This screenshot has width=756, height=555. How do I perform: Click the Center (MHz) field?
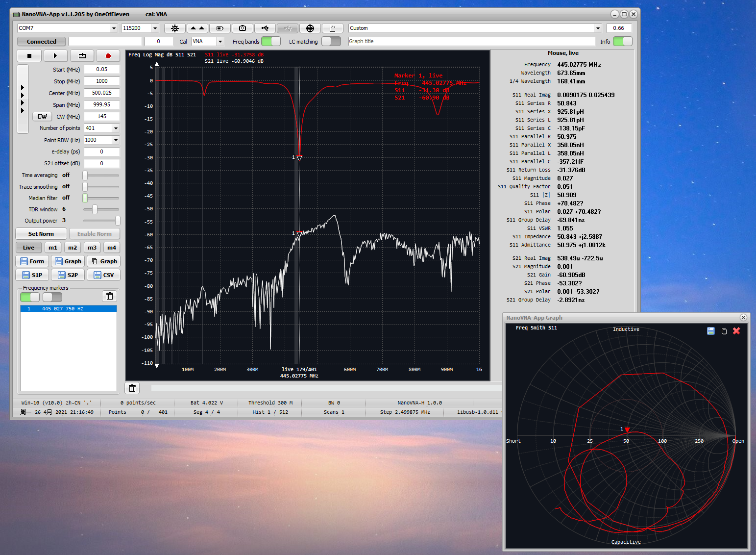[x=101, y=93]
